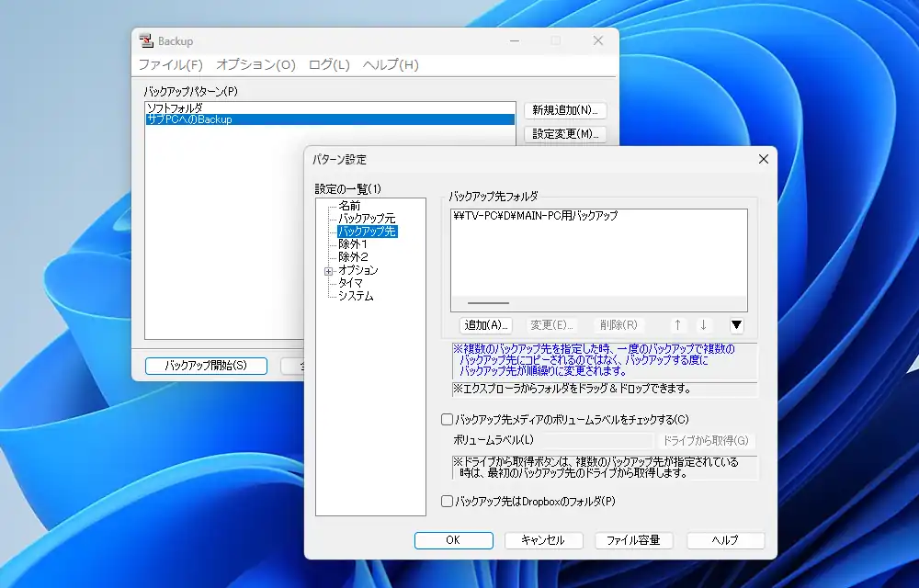This screenshot has height=588, width=919.
Task: Open the オプション(O) menu
Action: (x=255, y=65)
